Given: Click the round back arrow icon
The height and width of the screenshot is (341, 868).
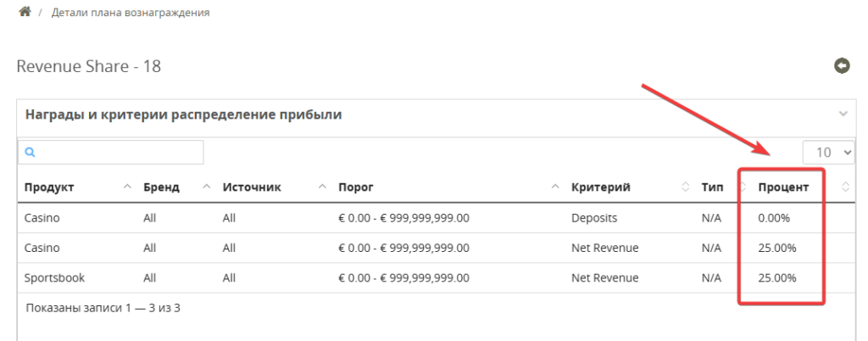Looking at the screenshot, I should [842, 66].
